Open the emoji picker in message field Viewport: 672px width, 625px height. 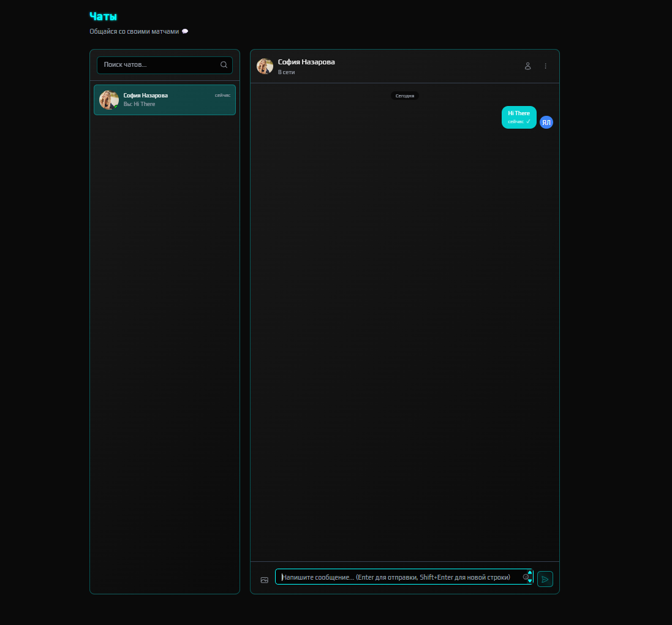click(x=526, y=577)
